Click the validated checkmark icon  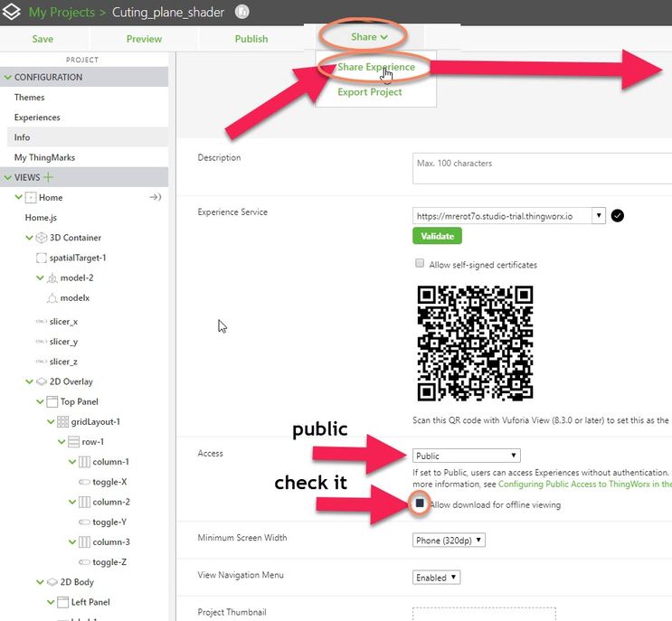click(617, 215)
